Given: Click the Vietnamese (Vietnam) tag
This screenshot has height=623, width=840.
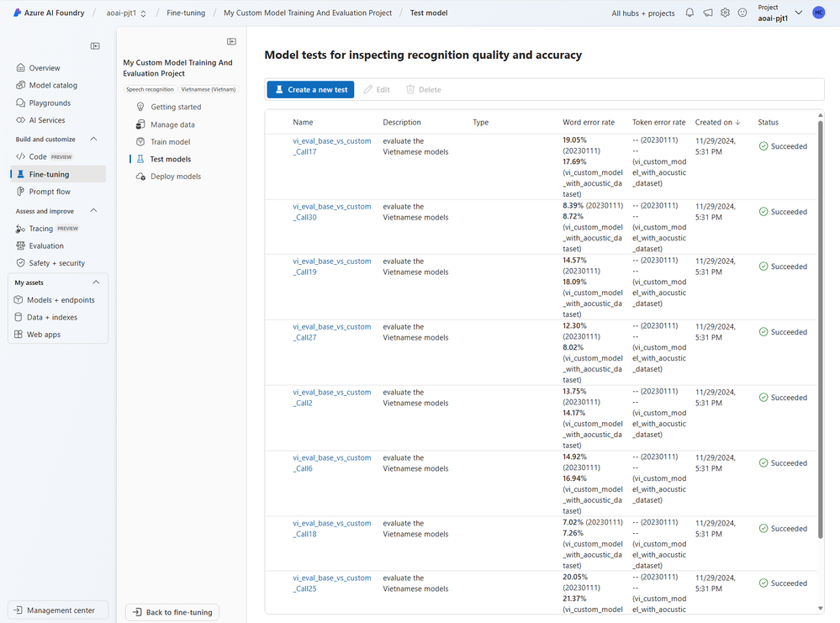Looking at the screenshot, I should coord(209,89).
